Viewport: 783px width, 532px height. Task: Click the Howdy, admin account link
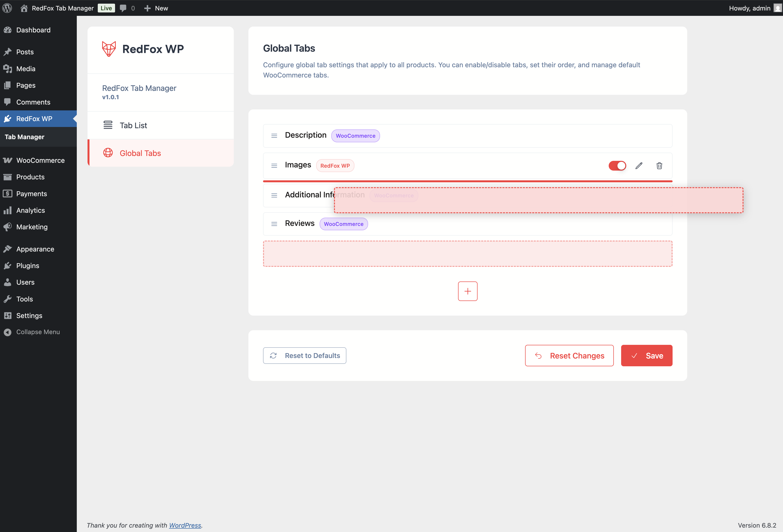coord(750,8)
